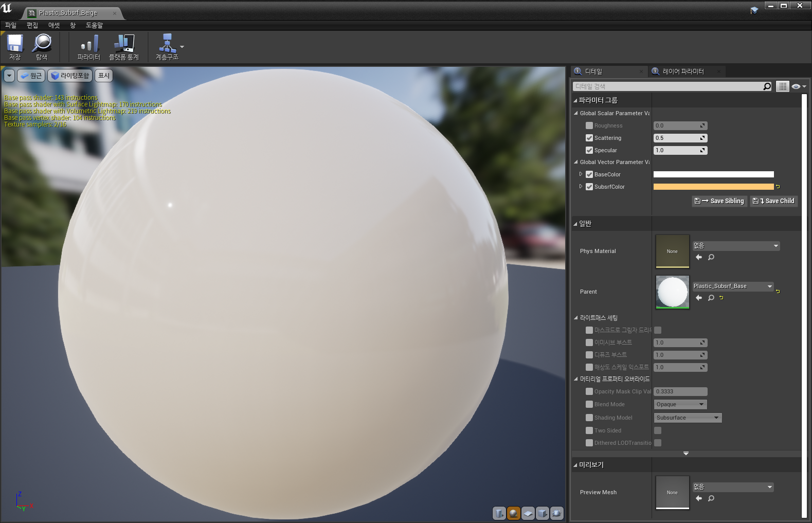Enable the Roughness parameter checkbox
This screenshot has width=812, height=523.
point(589,125)
